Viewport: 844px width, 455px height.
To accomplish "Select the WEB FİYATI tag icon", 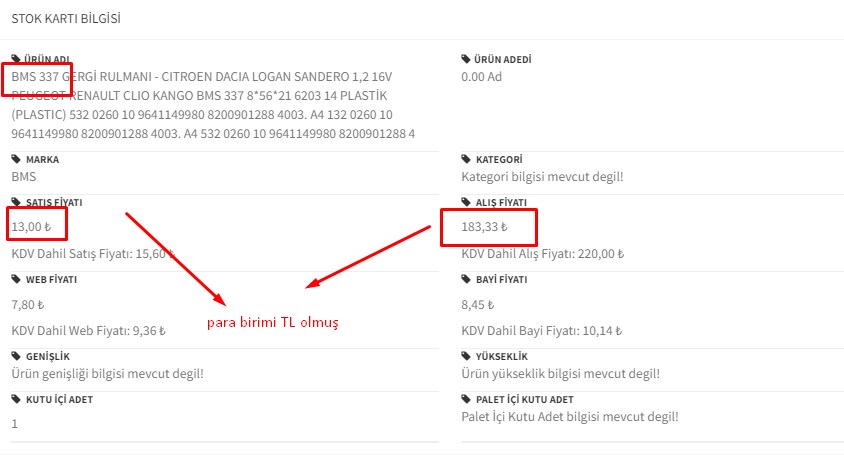I will click(16, 280).
